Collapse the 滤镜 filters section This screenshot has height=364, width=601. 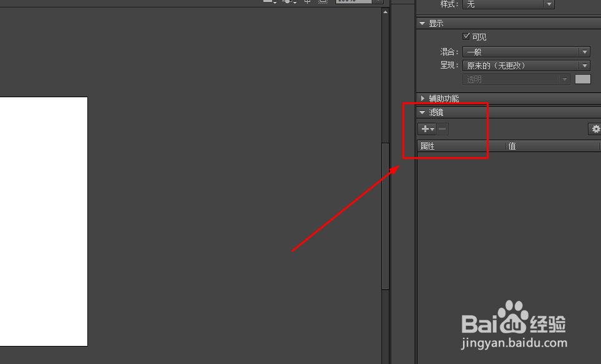423,112
